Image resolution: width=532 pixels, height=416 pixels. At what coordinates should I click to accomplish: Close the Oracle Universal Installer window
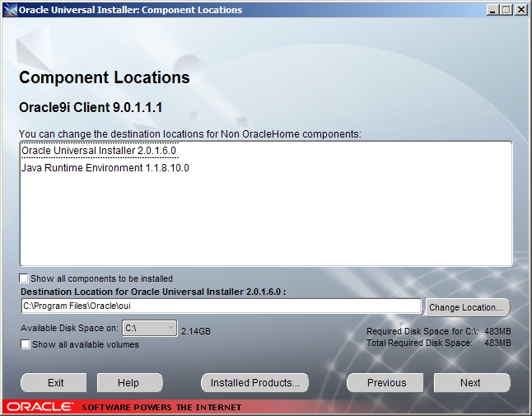tap(521, 10)
